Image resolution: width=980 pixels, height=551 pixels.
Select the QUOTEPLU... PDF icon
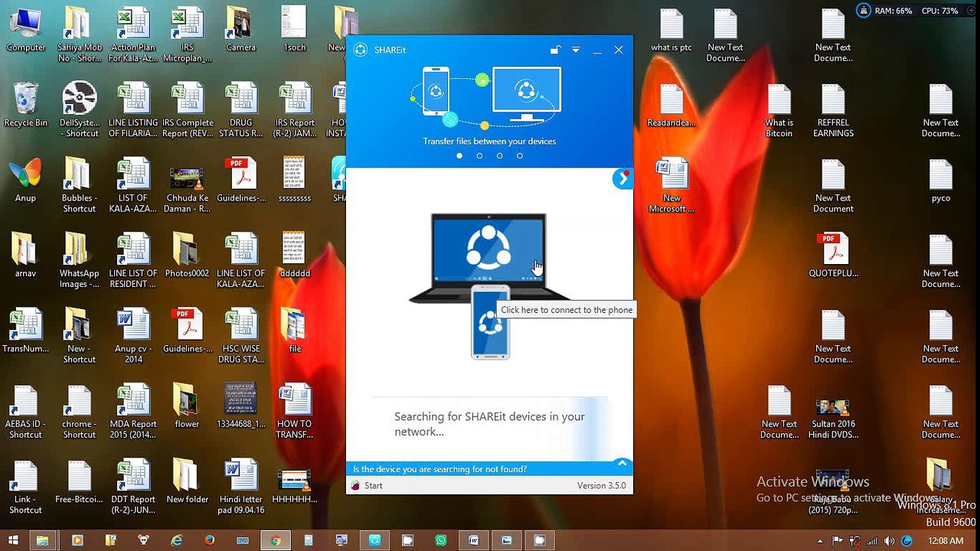pyautogui.click(x=833, y=256)
